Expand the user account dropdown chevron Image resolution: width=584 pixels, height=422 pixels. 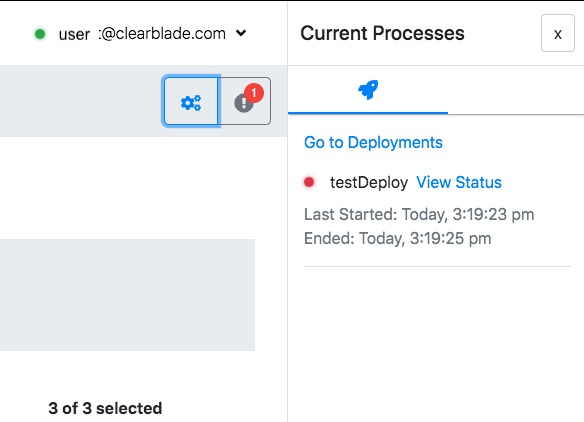click(241, 33)
